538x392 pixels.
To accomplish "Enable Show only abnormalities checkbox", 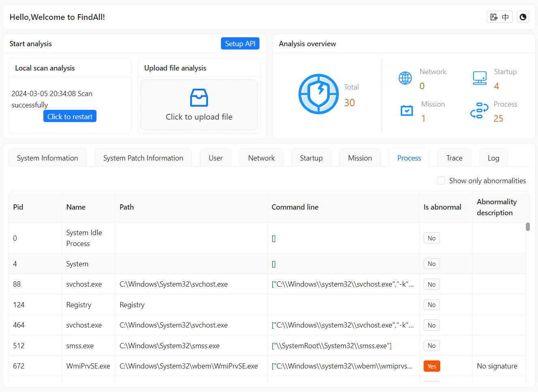I will click(441, 180).
